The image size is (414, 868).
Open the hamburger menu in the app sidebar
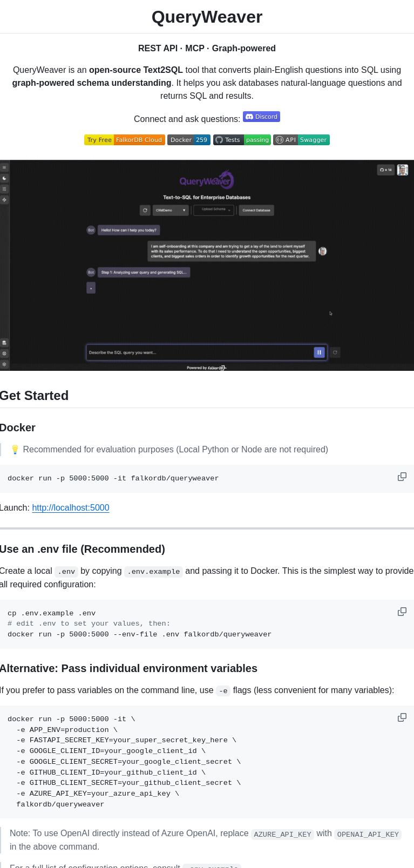click(4, 167)
